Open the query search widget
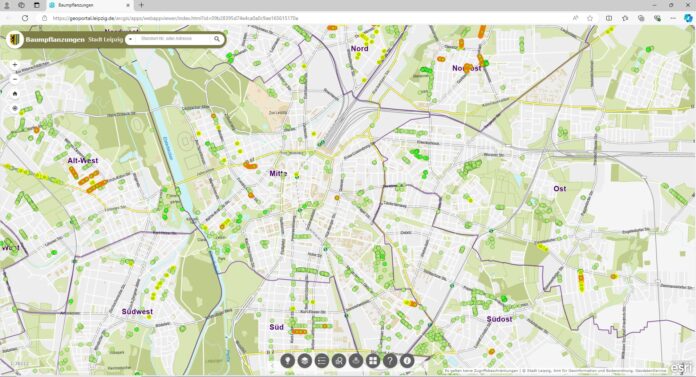This screenshot has width=696, height=377. (339, 361)
